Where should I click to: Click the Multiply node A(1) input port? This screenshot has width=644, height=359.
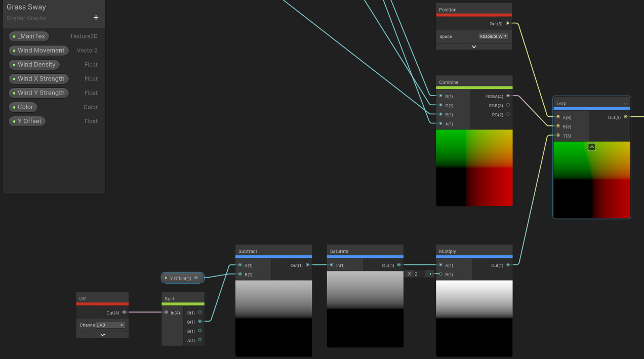pyautogui.click(x=440, y=265)
